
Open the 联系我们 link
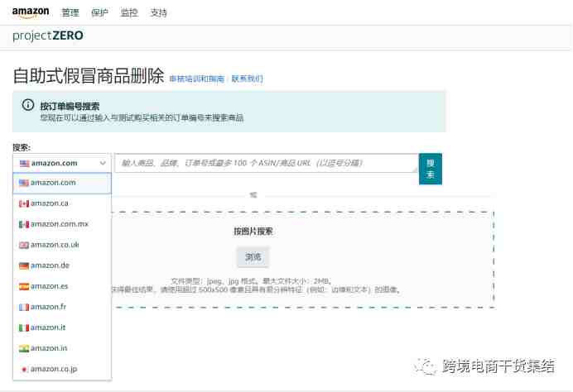[x=247, y=79]
